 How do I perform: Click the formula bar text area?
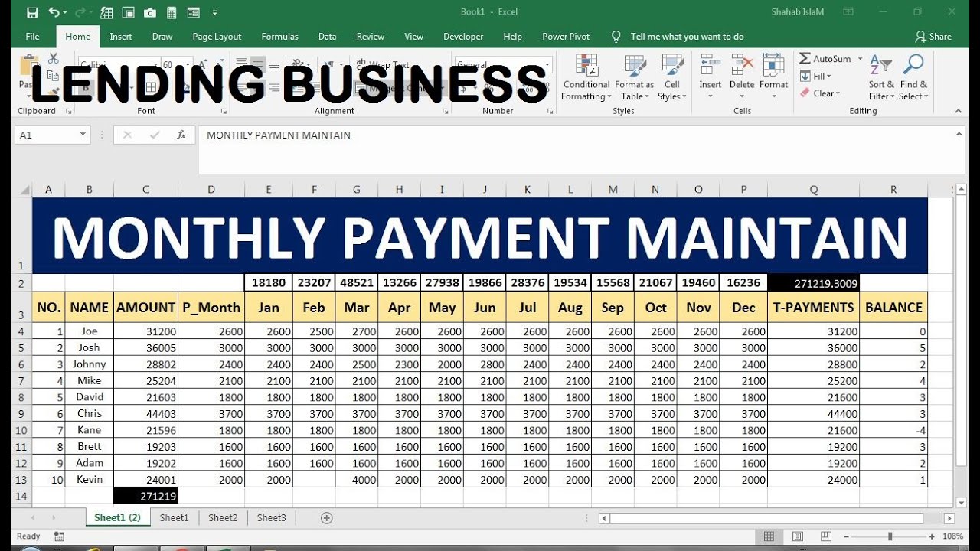[576, 150]
